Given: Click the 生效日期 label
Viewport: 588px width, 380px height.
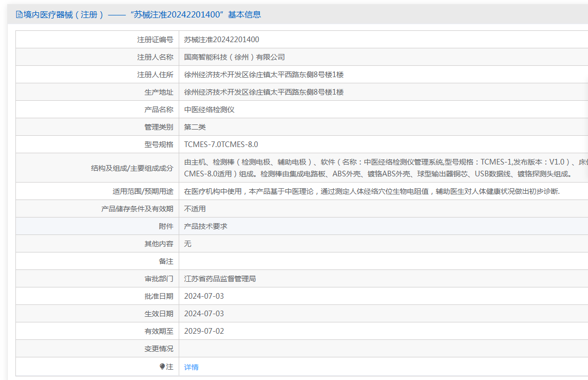Looking at the screenshot, I should 159,314.
